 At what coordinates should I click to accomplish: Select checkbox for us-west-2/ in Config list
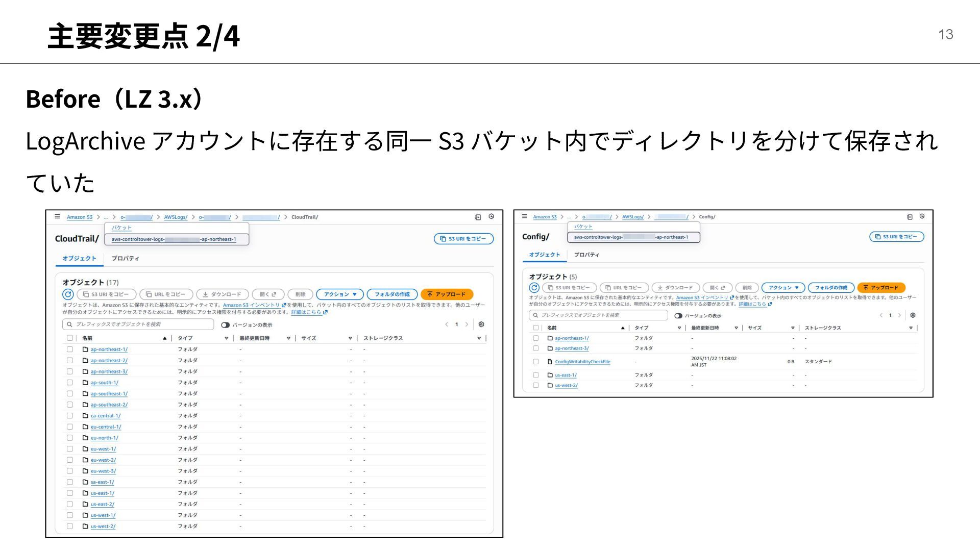point(536,385)
